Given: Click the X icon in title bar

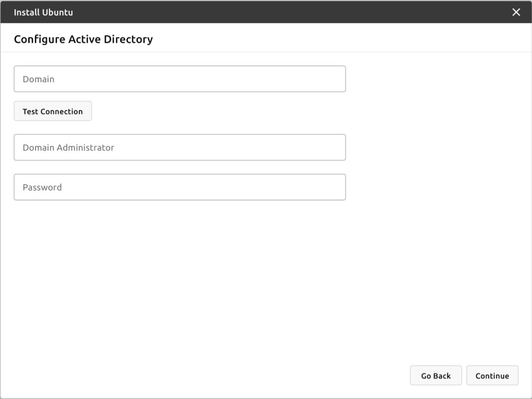Looking at the screenshot, I should point(516,12).
